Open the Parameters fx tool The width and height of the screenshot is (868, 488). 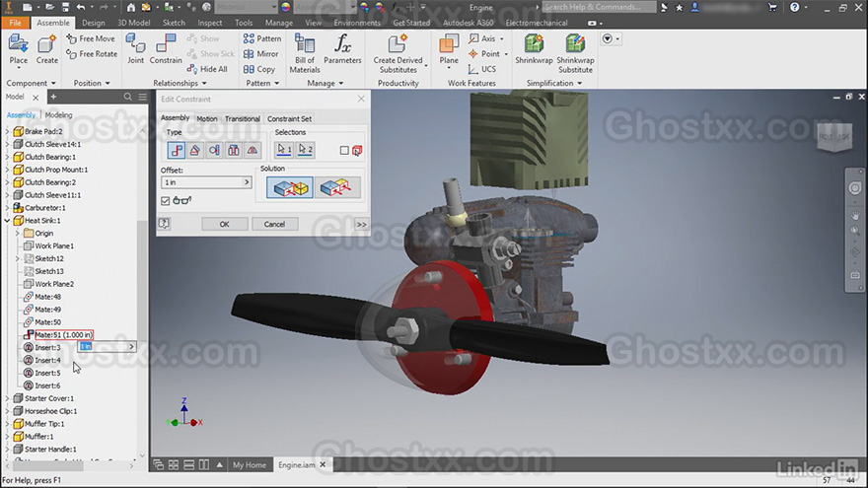point(342,50)
